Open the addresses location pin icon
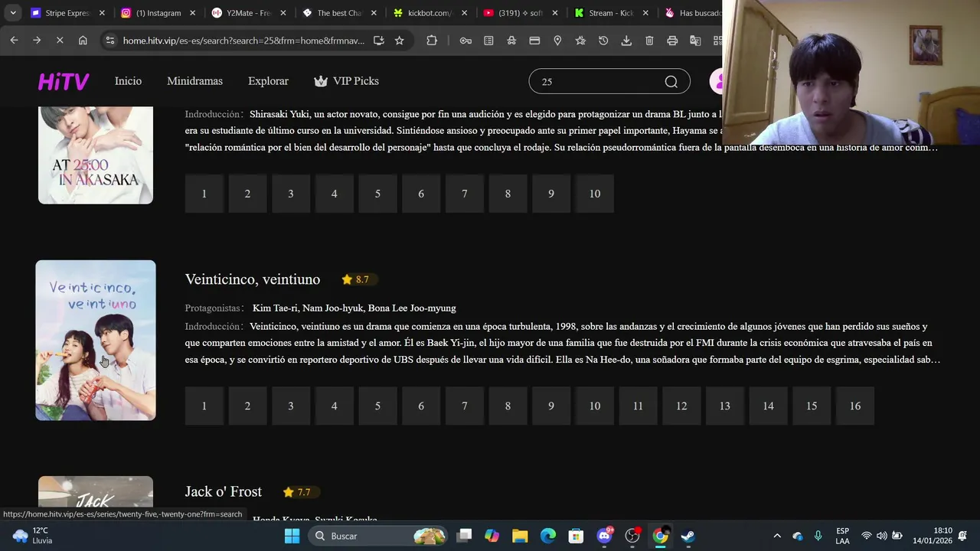980x551 pixels. pyautogui.click(x=557, y=41)
